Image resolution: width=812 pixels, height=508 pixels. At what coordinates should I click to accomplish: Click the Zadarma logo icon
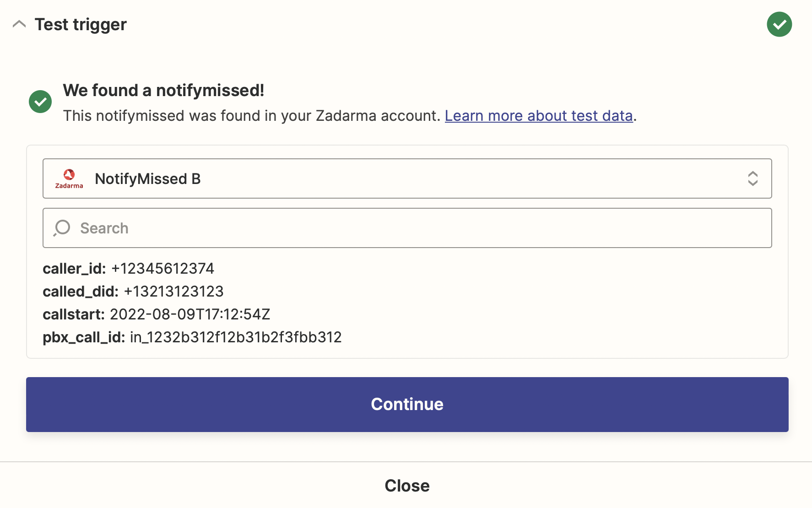point(69,178)
